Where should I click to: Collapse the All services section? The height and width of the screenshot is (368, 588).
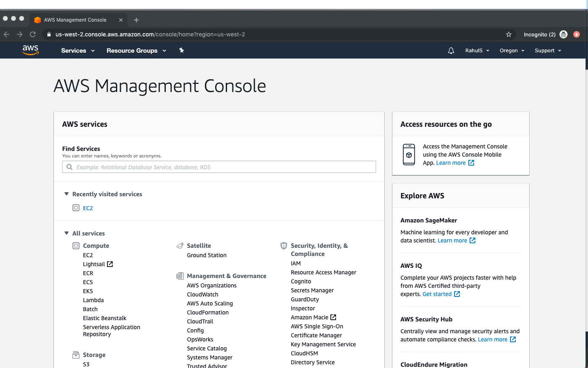click(x=66, y=233)
